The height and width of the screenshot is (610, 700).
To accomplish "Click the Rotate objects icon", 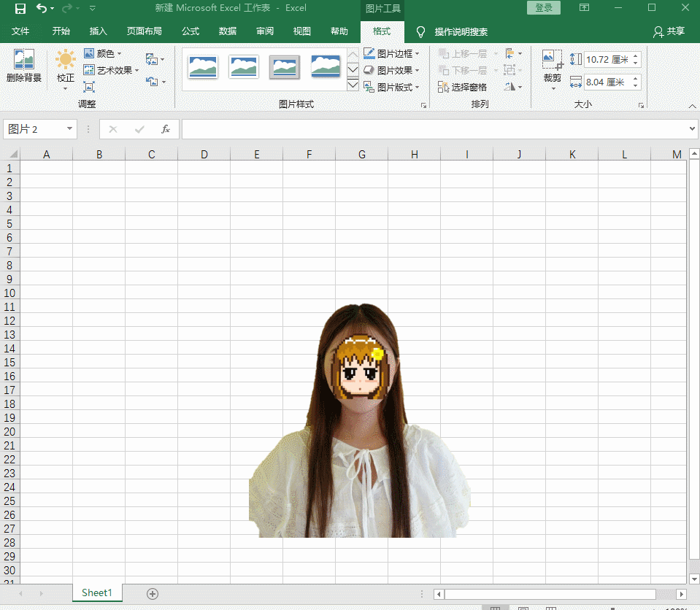I will click(510, 87).
